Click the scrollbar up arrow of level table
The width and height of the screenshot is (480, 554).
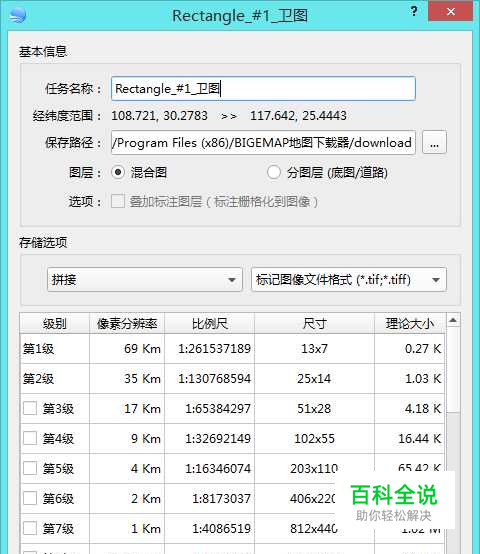click(x=453, y=320)
